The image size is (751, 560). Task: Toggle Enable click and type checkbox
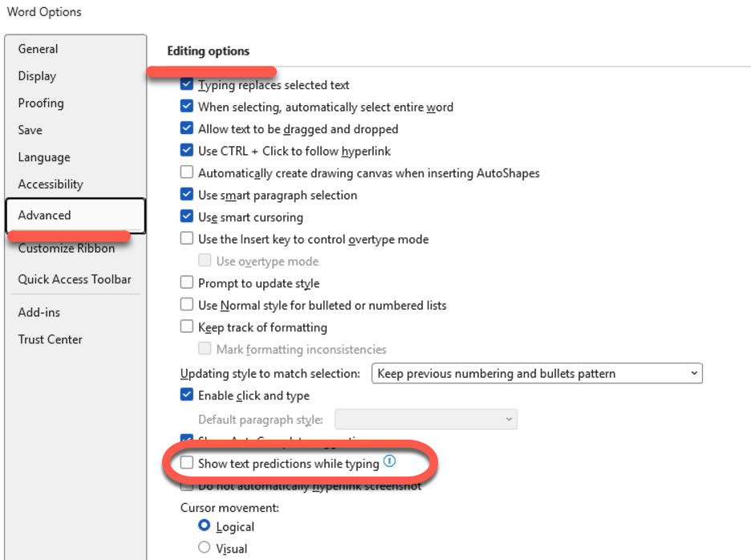(x=187, y=394)
